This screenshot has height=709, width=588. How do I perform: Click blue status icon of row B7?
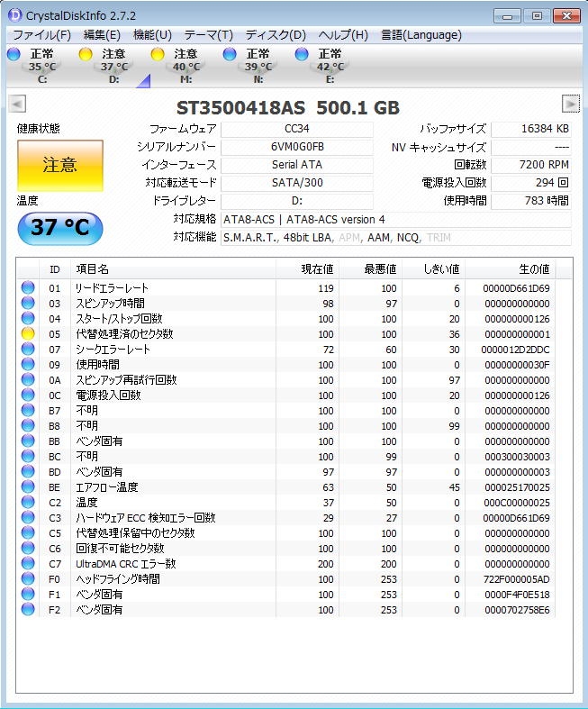[x=28, y=411]
